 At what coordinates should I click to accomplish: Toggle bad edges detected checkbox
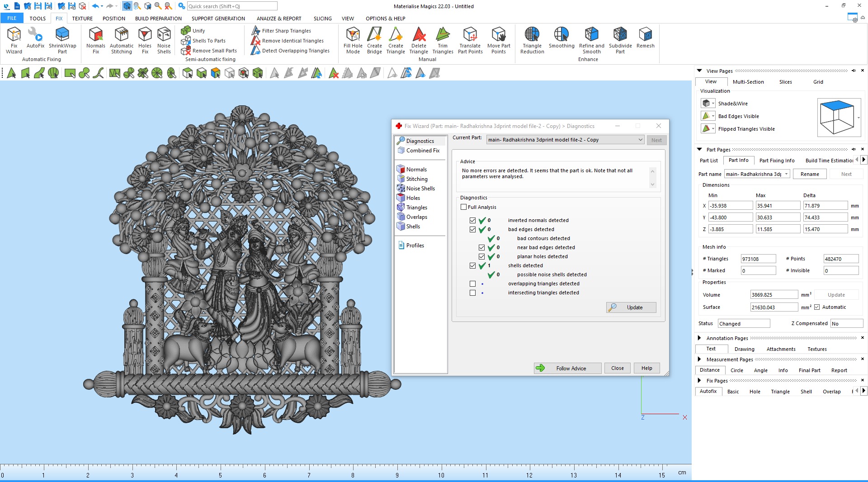[472, 230]
